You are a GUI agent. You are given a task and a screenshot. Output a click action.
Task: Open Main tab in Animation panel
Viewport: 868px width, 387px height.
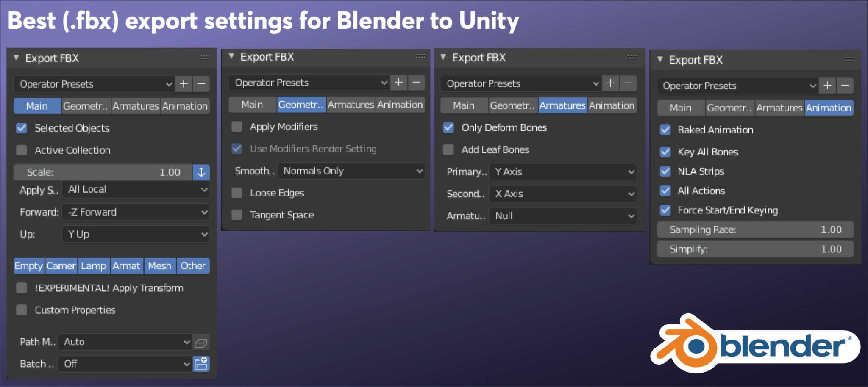pyautogui.click(x=681, y=108)
